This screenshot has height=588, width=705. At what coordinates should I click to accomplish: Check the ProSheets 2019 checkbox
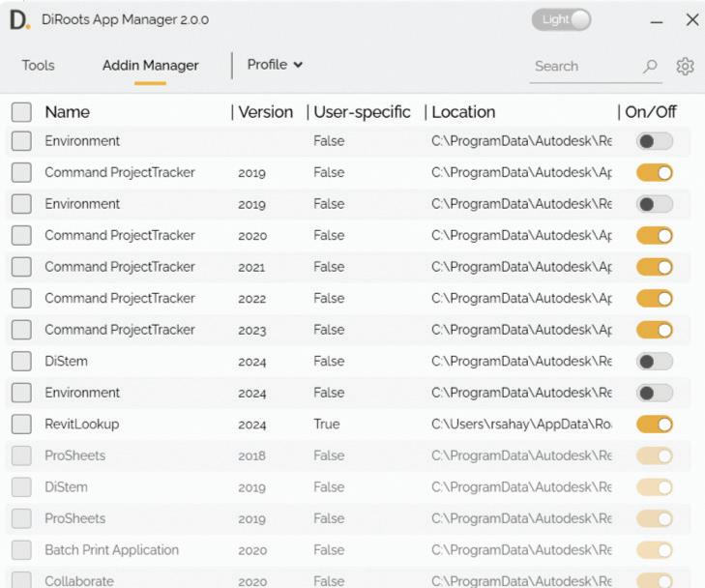point(21,518)
